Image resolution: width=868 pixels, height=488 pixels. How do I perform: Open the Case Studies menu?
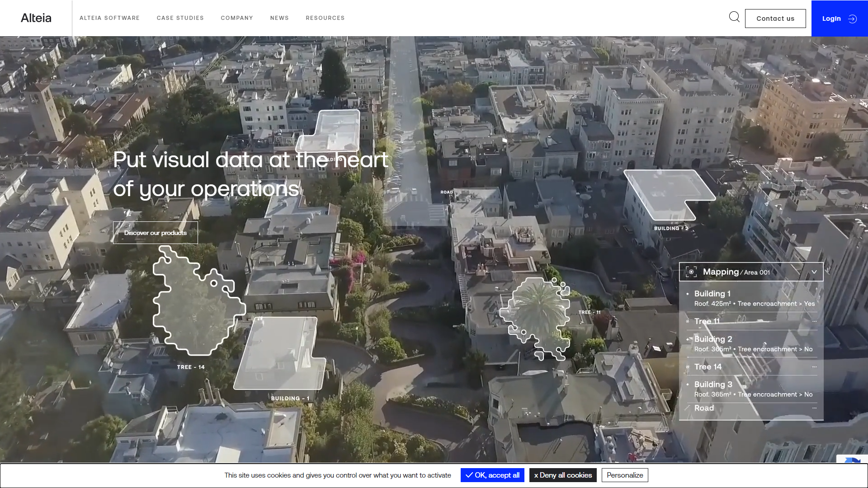[180, 18]
